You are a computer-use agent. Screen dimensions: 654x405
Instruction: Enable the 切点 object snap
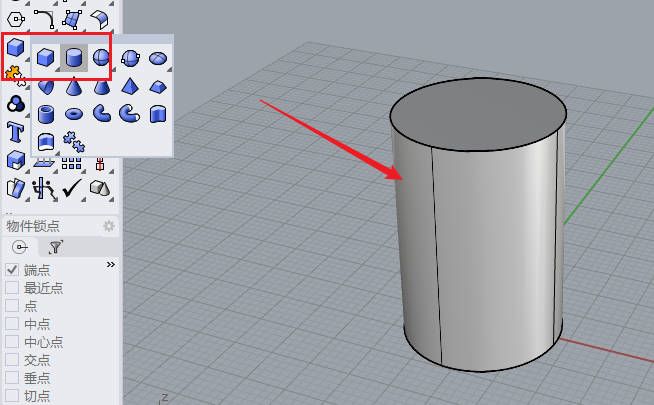pyautogui.click(x=12, y=395)
